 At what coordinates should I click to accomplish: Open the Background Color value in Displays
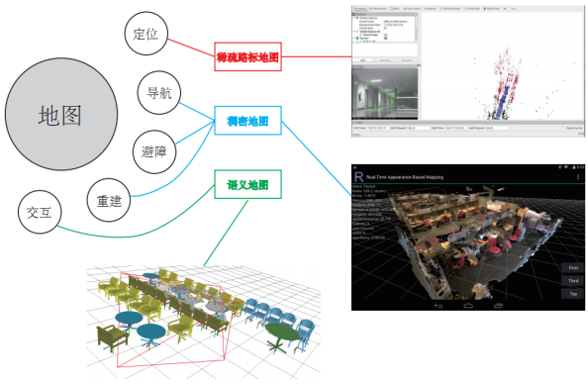pyautogui.click(x=393, y=25)
